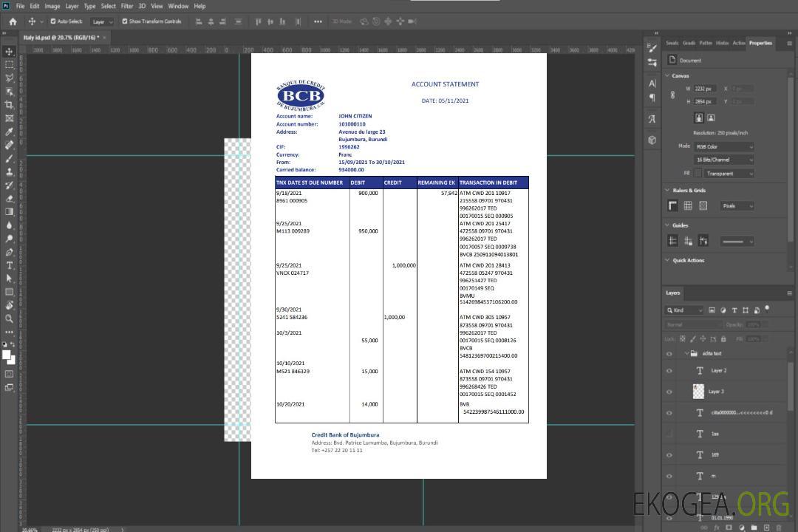Hide Layer 3 with eye icon

(x=669, y=392)
